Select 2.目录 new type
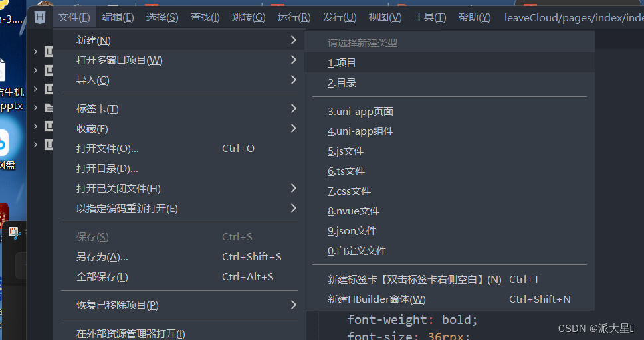Viewport: 644px width, 340px height. pyautogui.click(x=449, y=83)
